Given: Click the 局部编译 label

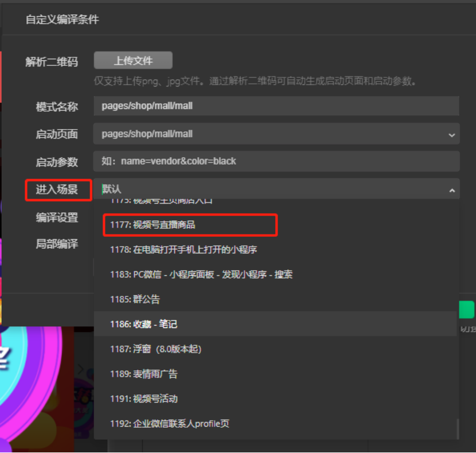Looking at the screenshot, I should point(57,244).
